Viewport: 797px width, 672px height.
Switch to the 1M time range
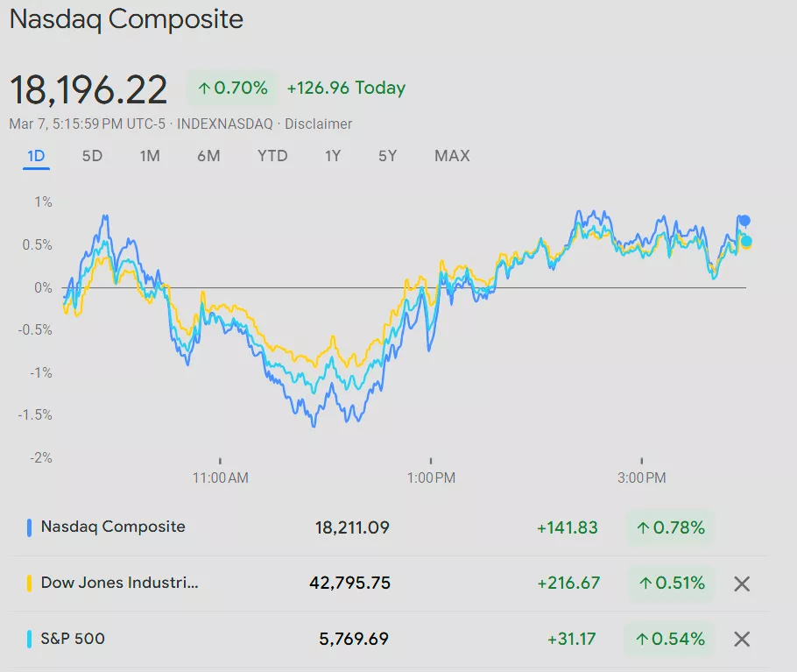pos(150,156)
